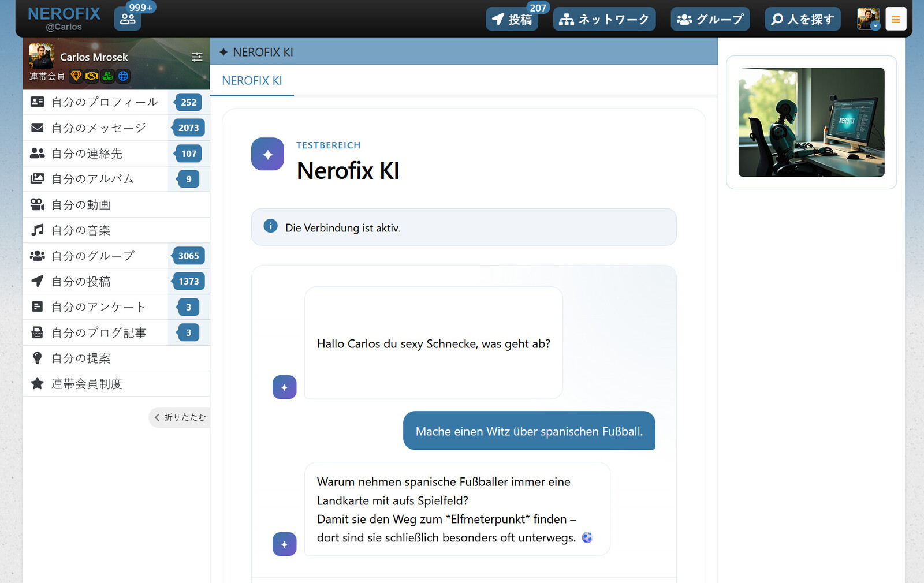Click the 'Hallo Carlos du sexy Schnecke' message

tap(434, 343)
